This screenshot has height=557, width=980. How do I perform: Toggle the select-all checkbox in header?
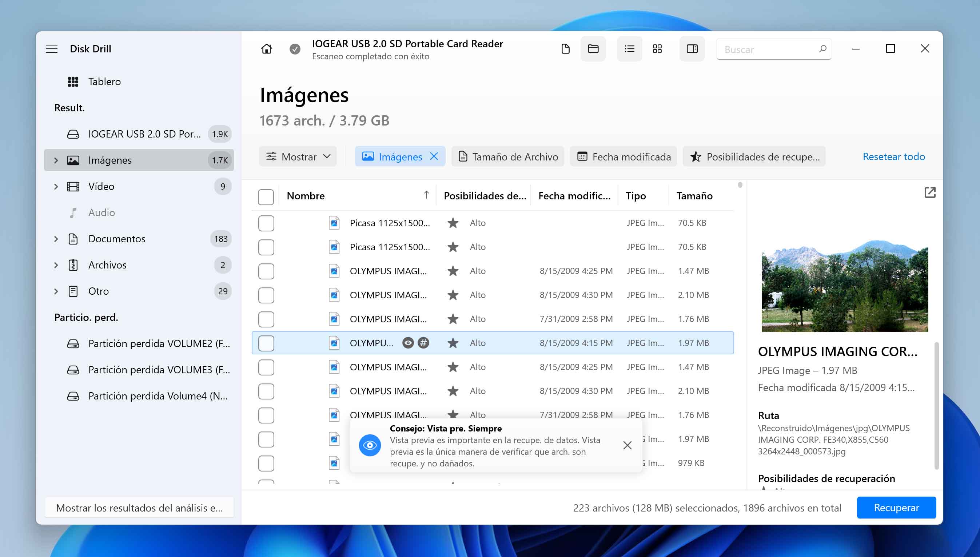(266, 197)
